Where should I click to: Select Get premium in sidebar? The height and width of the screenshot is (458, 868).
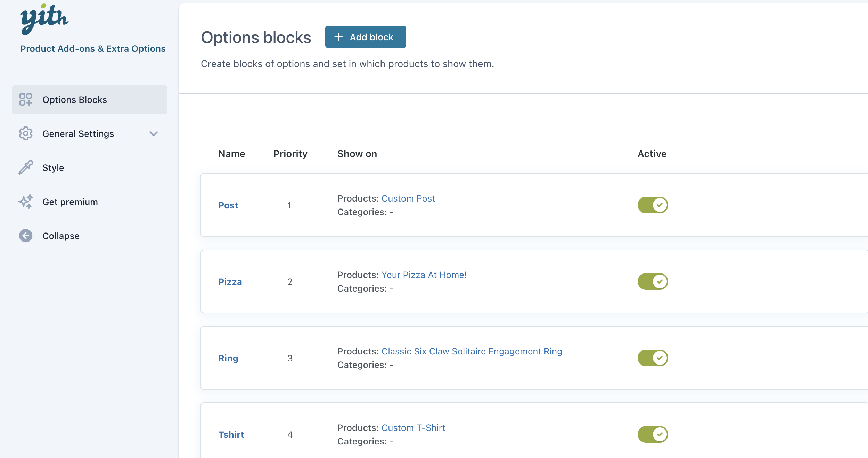click(70, 202)
